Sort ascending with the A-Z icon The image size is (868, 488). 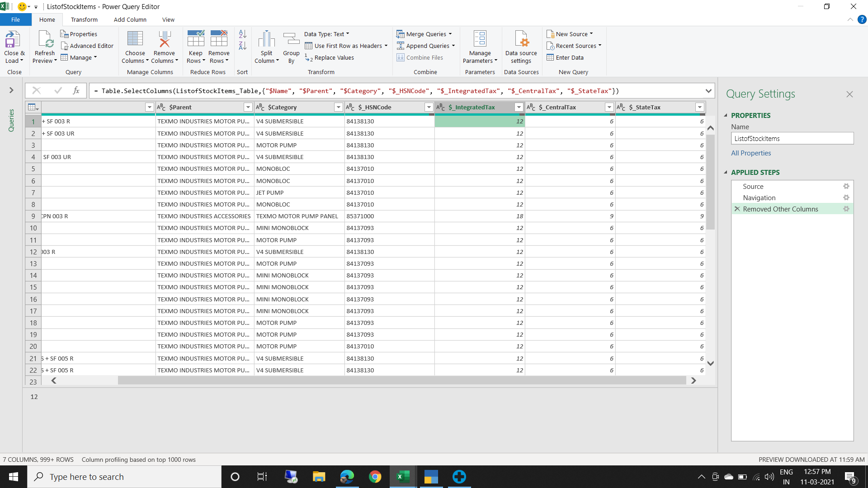pyautogui.click(x=242, y=34)
